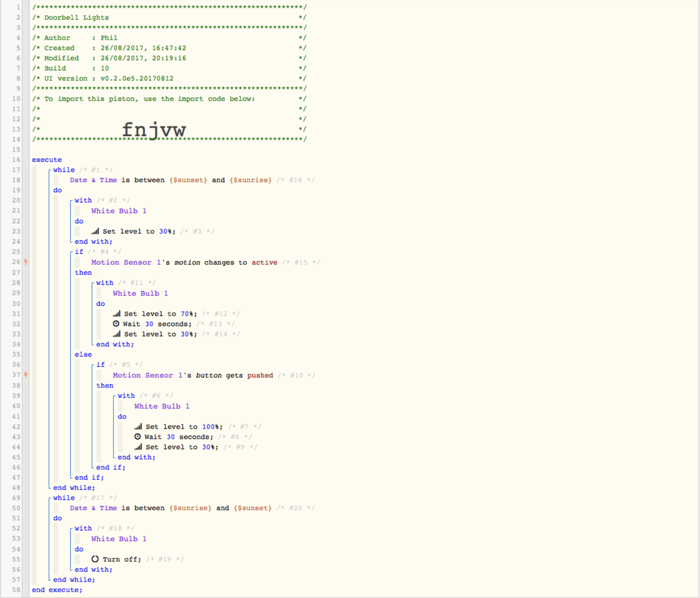Click the lightning bolt icon beside line 26

click(26, 262)
